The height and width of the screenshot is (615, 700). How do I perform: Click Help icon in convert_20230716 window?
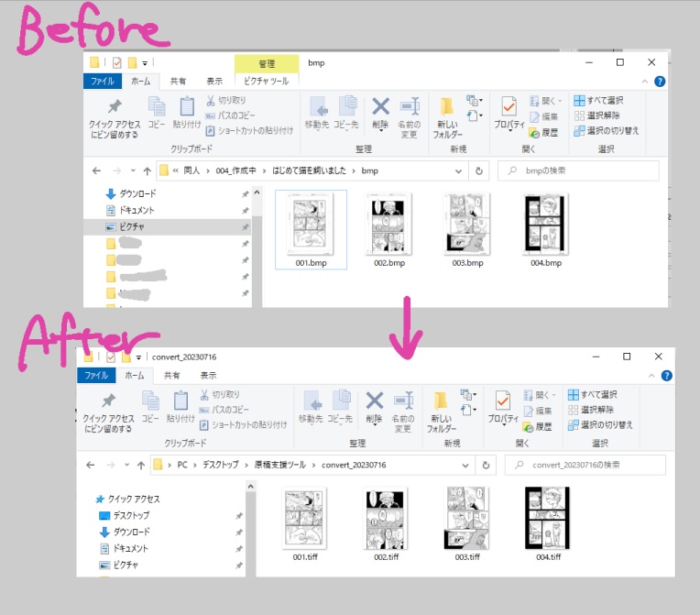click(666, 376)
